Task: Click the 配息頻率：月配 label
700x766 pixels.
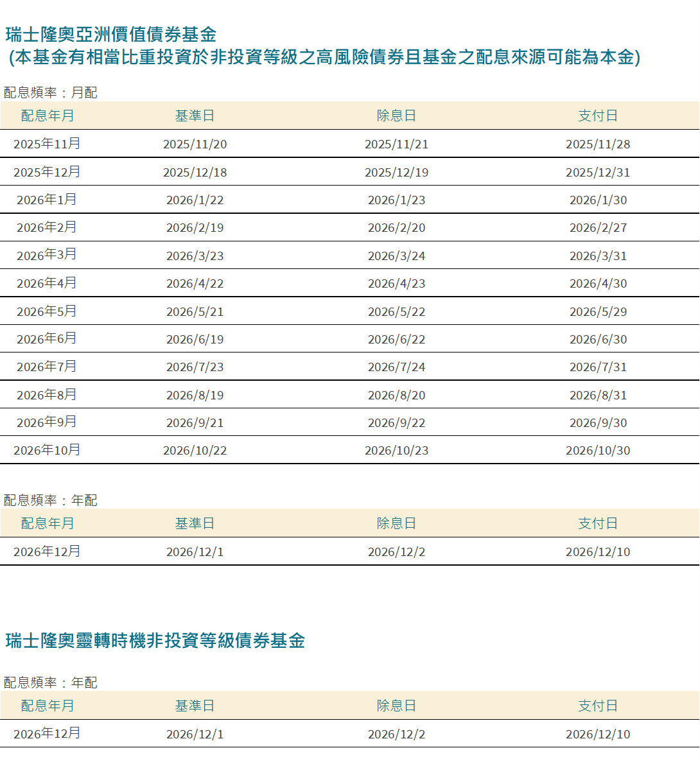Action: (x=50, y=92)
